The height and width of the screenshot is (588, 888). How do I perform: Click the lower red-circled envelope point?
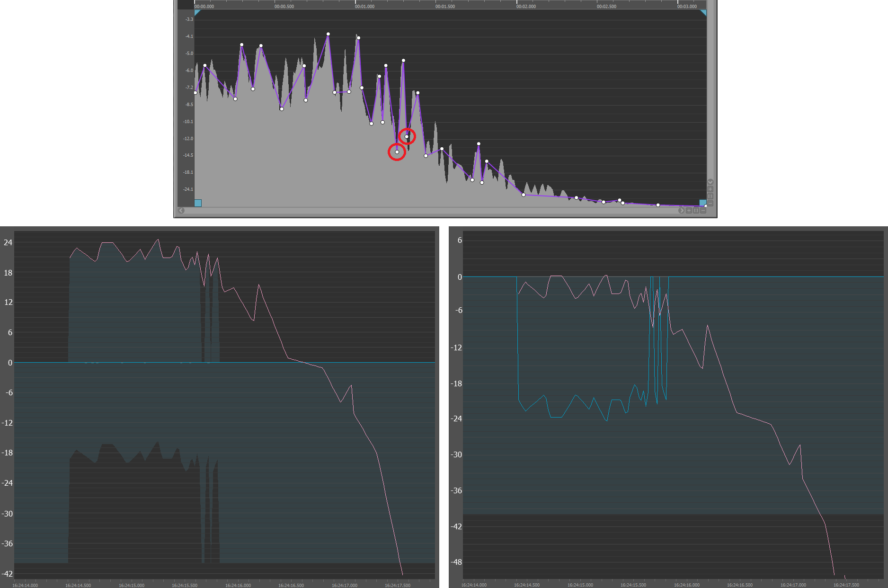pos(397,152)
